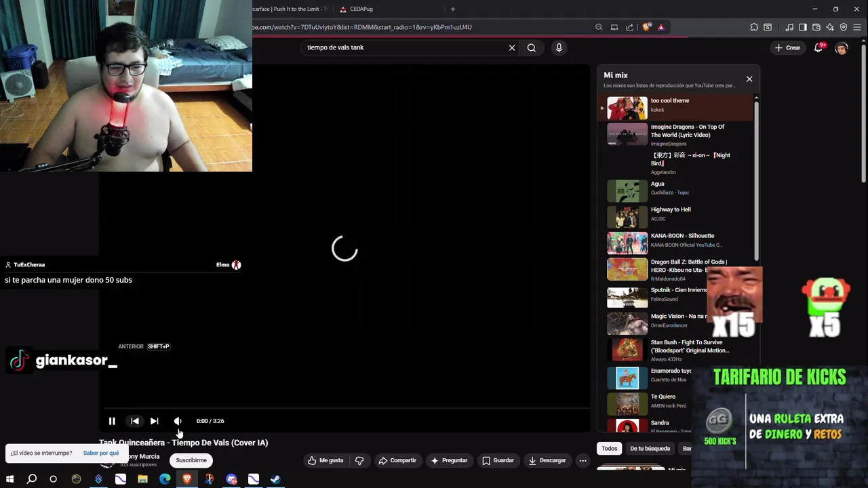Open Discord from the taskbar

(231, 479)
